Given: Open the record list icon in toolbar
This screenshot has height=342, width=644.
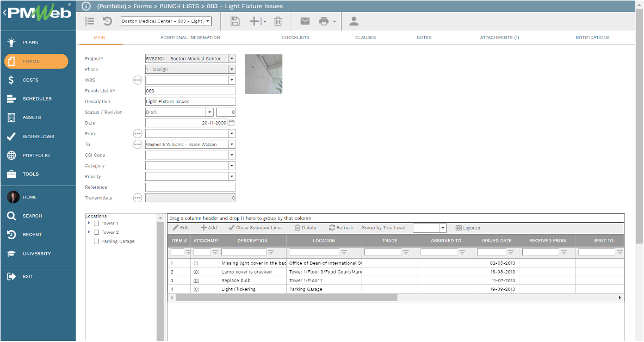Looking at the screenshot, I should coord(89,21).
